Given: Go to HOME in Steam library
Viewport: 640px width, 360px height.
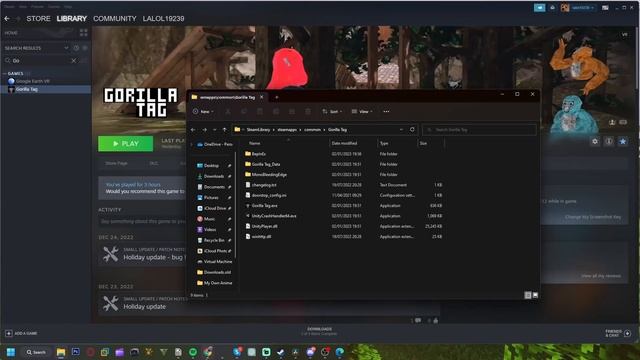Looking at the screenshot, I should (11, 33).
